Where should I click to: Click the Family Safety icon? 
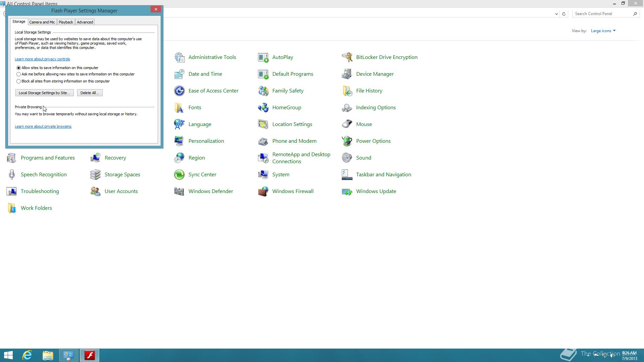pyautogui.click(x=263, y=91)
